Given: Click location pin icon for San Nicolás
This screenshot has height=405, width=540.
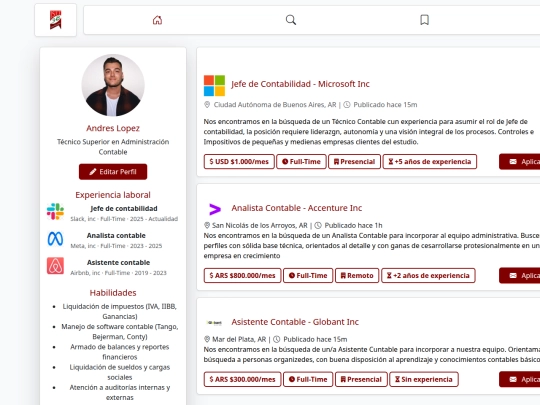Looking at the screenshot, I should pyautogui.click(x=207, y=225).
